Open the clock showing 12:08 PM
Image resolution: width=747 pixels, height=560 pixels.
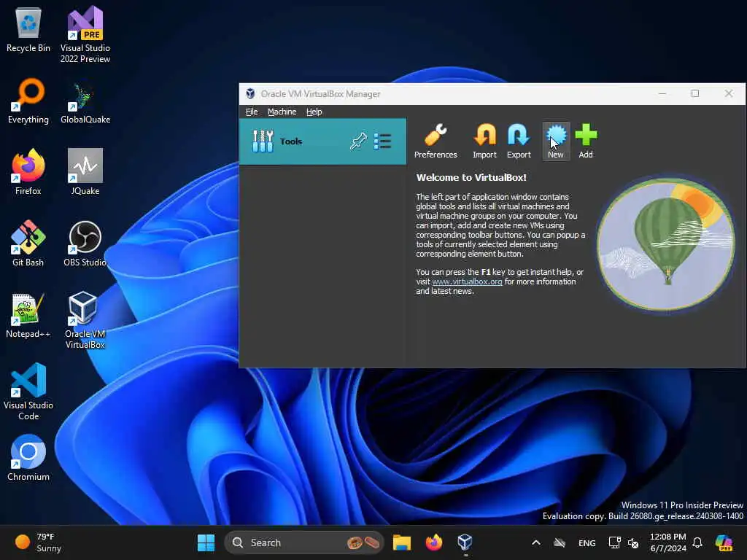point(668,542)
